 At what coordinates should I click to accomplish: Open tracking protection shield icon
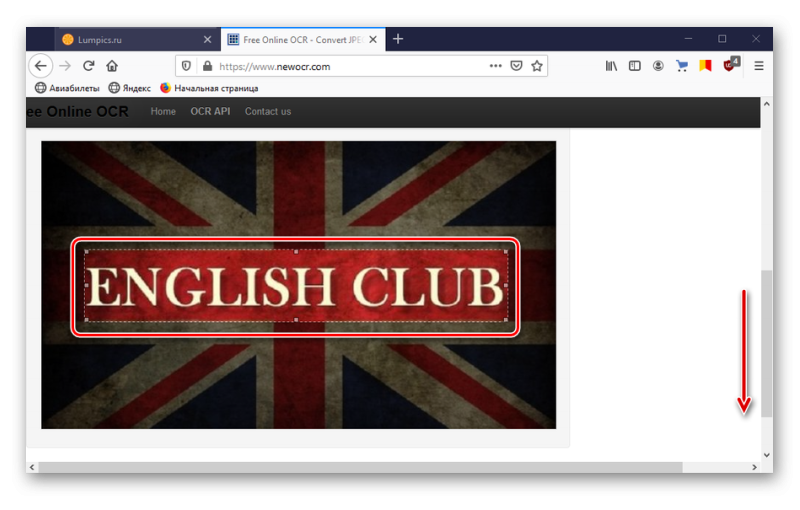coord(186,66)
